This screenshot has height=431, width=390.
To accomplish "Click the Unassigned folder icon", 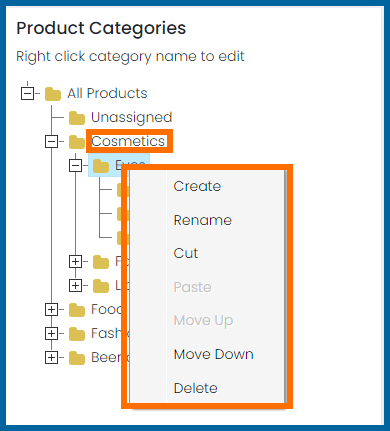I will point(77,118).
